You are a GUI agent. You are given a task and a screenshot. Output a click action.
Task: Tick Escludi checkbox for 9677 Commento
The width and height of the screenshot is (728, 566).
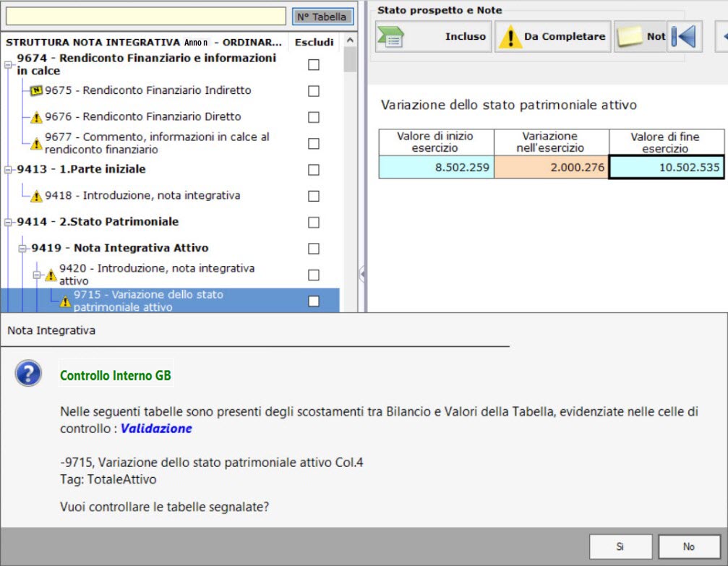tap(314, 143)
